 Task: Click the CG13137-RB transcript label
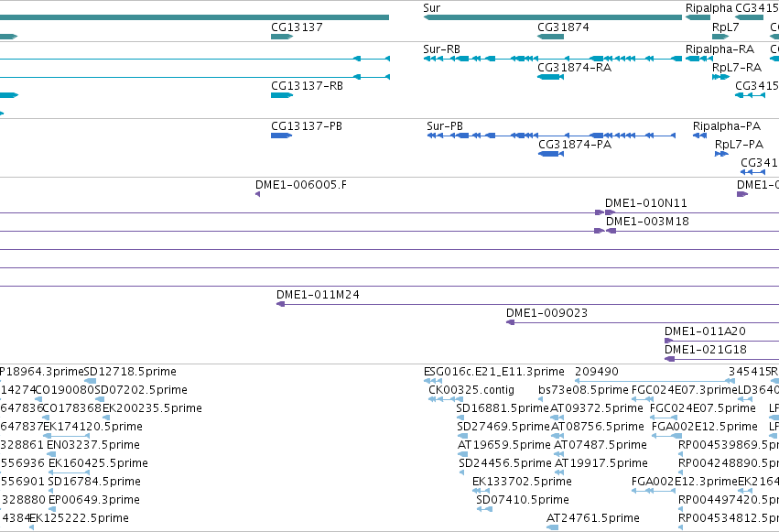307,86
